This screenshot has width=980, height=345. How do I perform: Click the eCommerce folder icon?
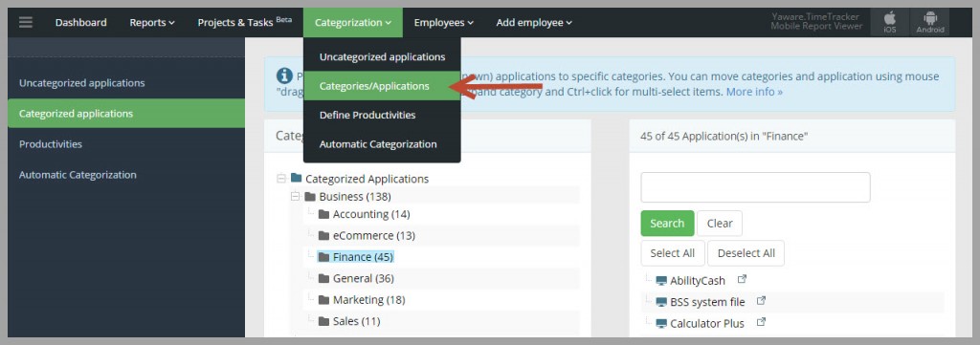(323, 236)
